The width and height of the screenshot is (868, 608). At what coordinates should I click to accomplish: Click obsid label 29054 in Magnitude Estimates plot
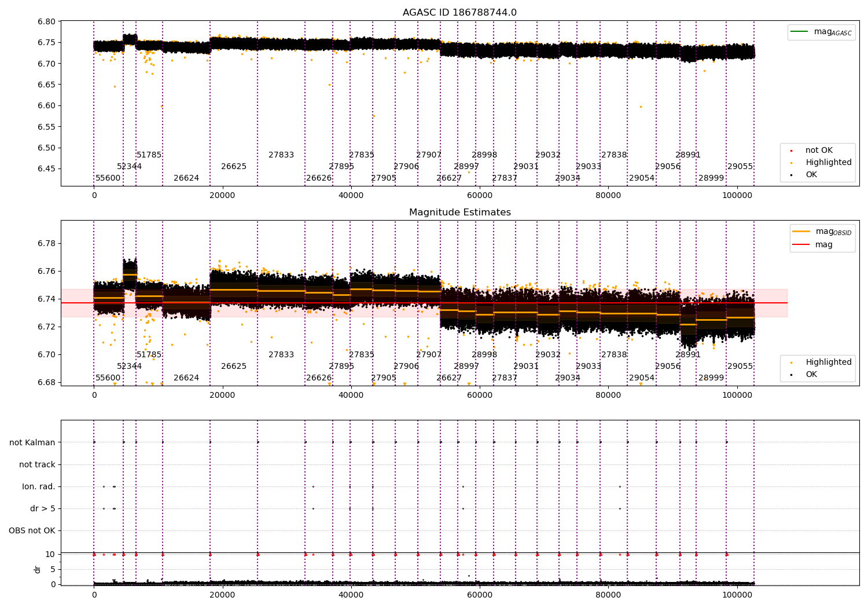click(x=642, y=378)
